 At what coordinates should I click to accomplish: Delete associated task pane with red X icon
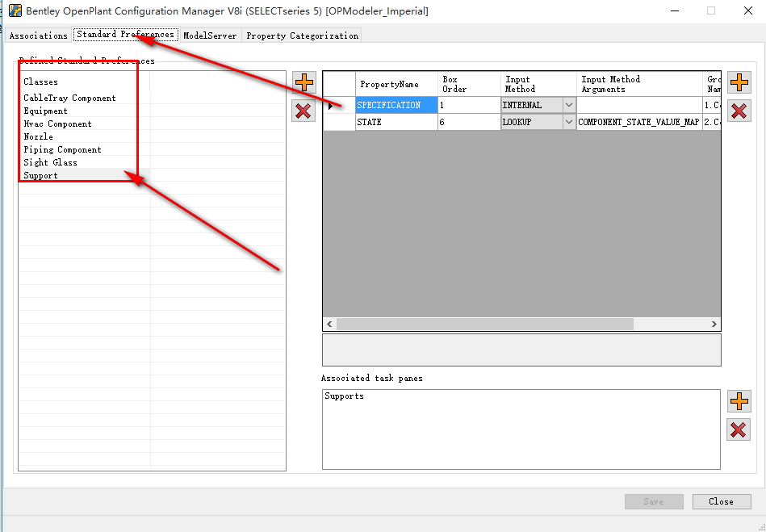click(x=739, y=430)
